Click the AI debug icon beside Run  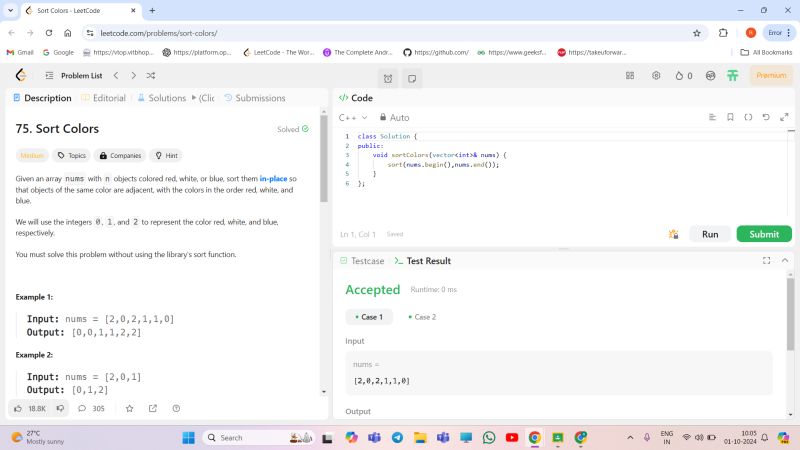(673, 234)
